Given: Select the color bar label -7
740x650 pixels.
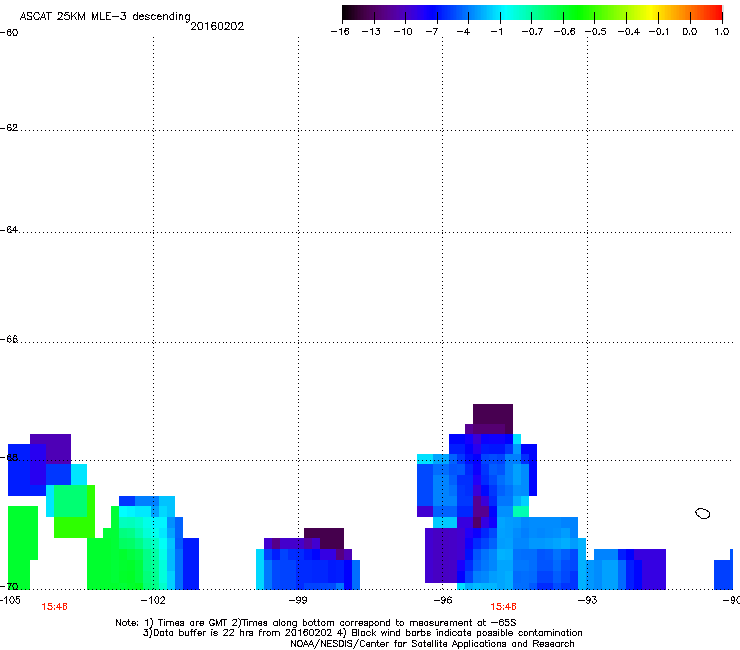Looking at the screenshot, I should click(x=432, y=32).
